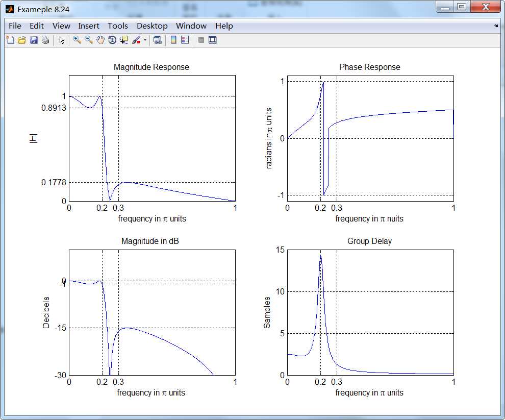Select the Edit Plot arrow tool
The image size is (505, 420).
[62, 40]
